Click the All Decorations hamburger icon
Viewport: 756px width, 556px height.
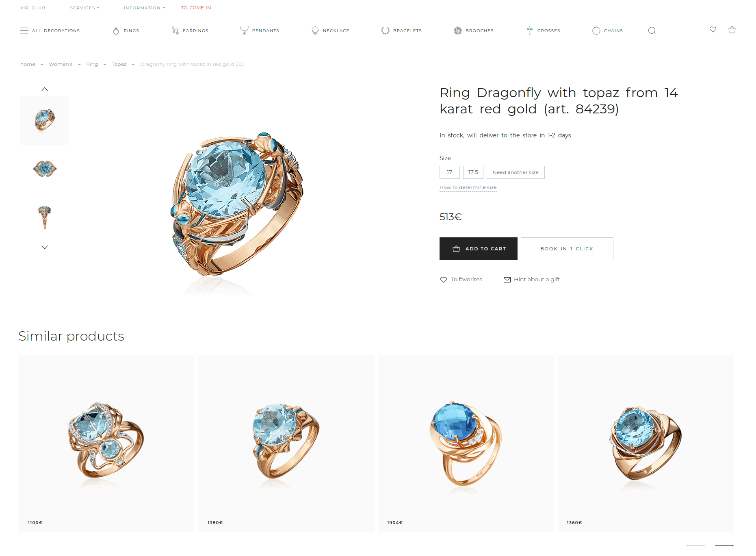pos(24,30)
